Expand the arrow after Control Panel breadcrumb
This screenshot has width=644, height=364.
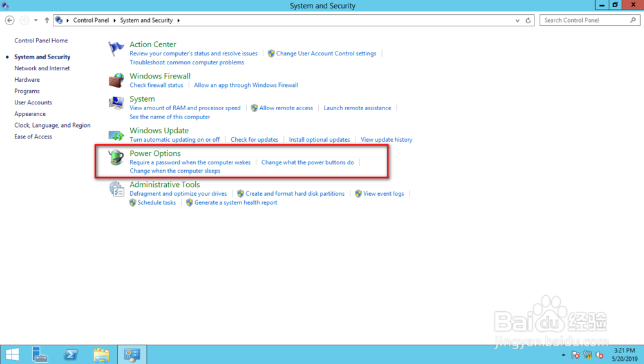click(115, 20)
